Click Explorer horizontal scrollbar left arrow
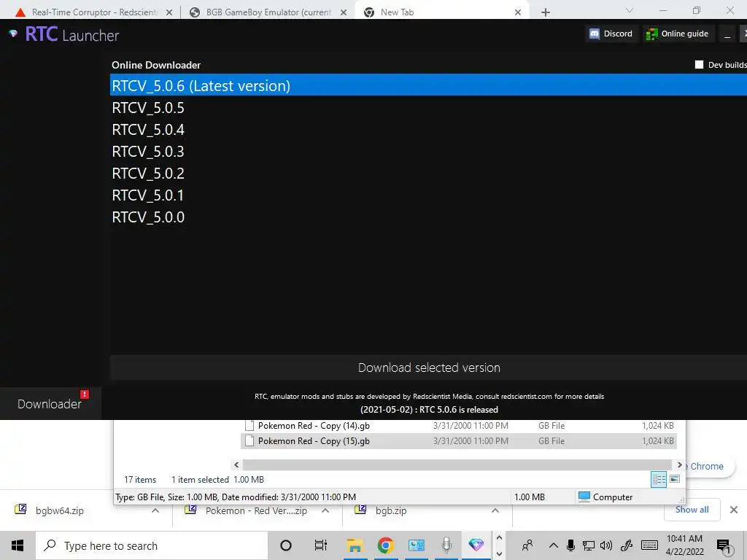Screen dimensions: 747x560 236,464
